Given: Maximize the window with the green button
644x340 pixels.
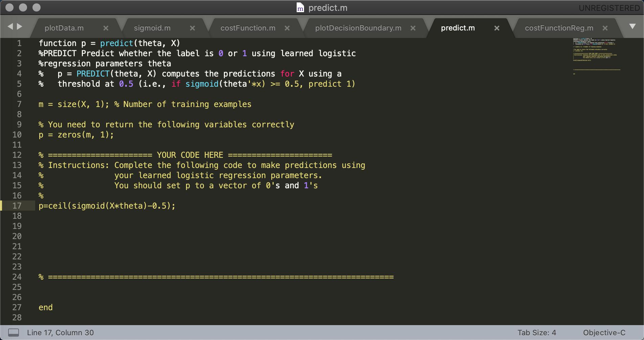Looking at the screenshot, I should [37, 7].
